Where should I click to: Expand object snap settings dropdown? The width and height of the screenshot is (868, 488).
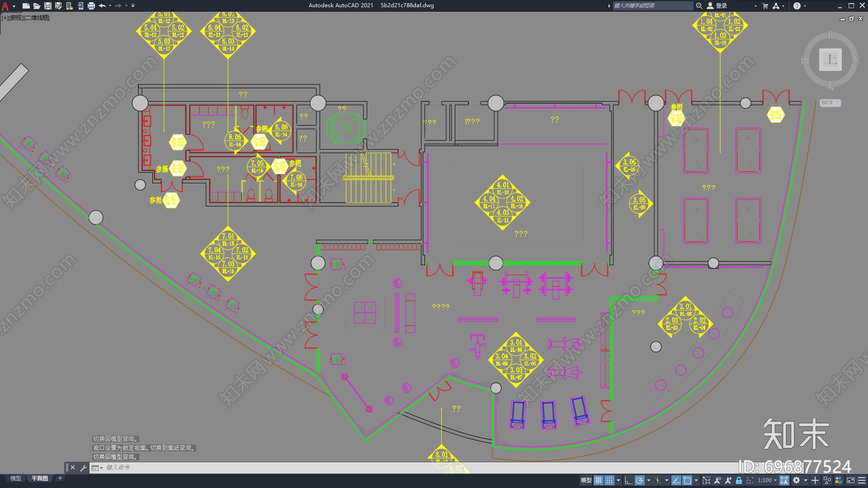tap(696, 480)
